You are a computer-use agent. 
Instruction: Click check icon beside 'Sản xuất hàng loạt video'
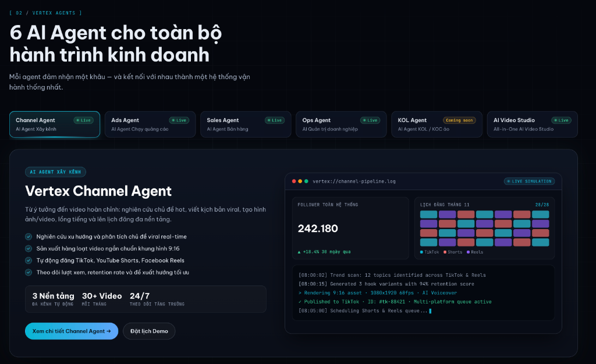click(29, 249)
